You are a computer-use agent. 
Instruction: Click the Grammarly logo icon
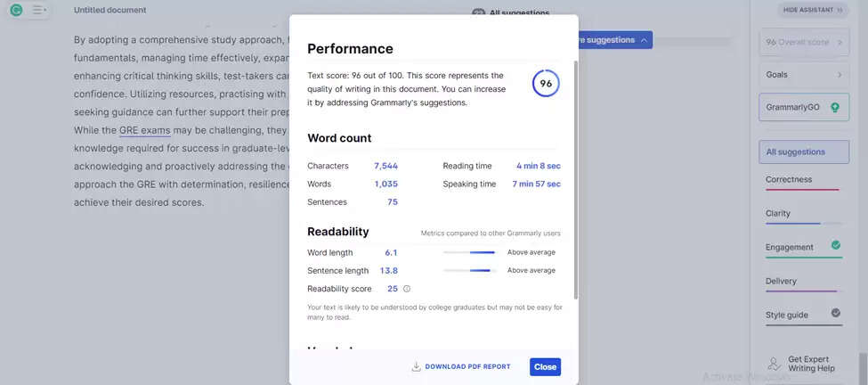coord(15,10)
